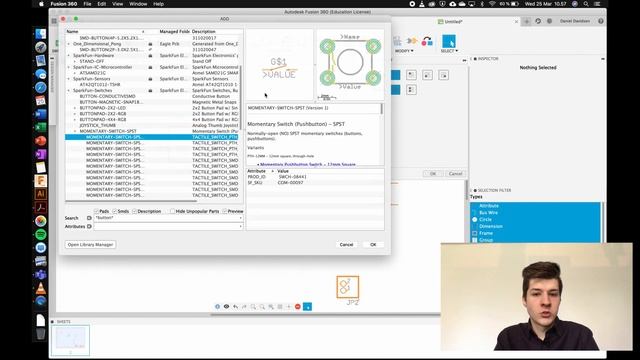The width and height of the screenshot is (640, 360).
Task: Open the Select dropdown label
Action: click(449, 51)
